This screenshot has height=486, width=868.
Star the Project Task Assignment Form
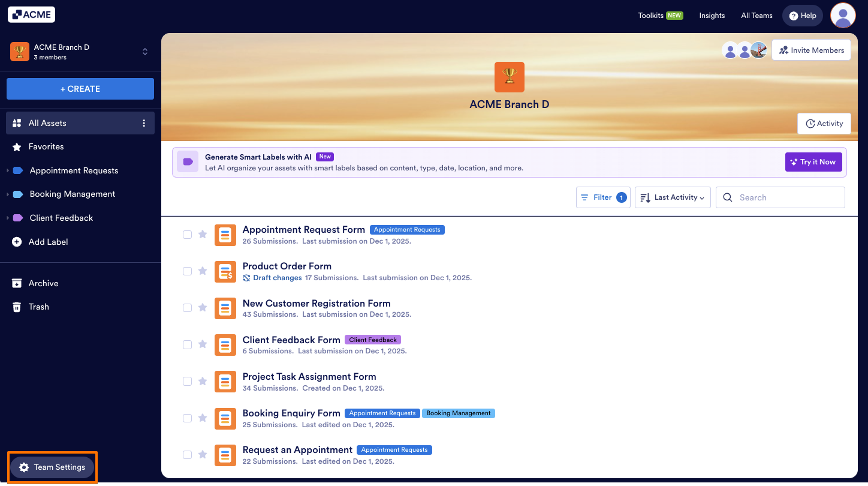coord(203,381)
